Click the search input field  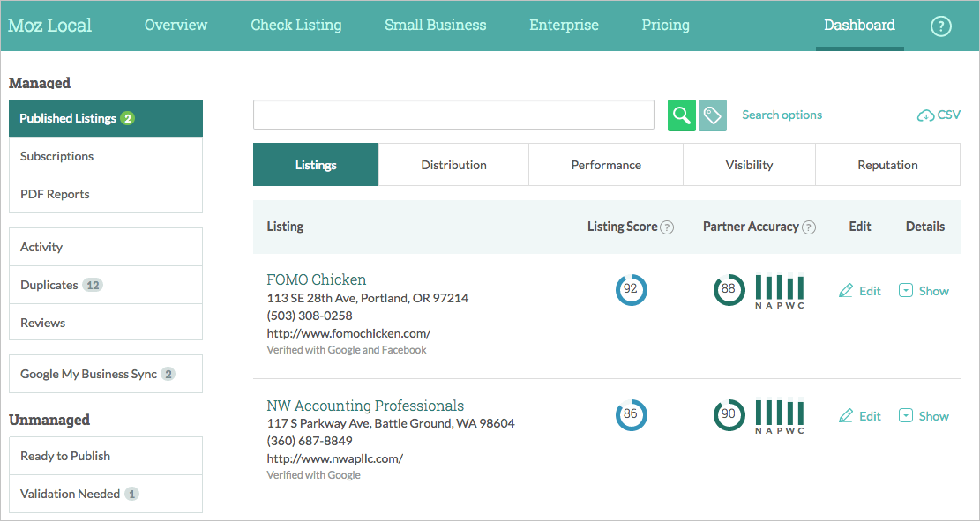pos(453,115)
